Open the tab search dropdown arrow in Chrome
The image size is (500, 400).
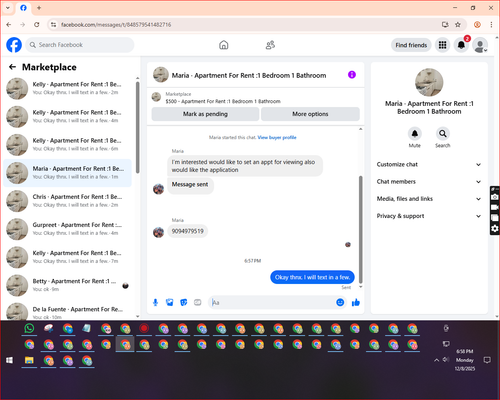(8, 8)
